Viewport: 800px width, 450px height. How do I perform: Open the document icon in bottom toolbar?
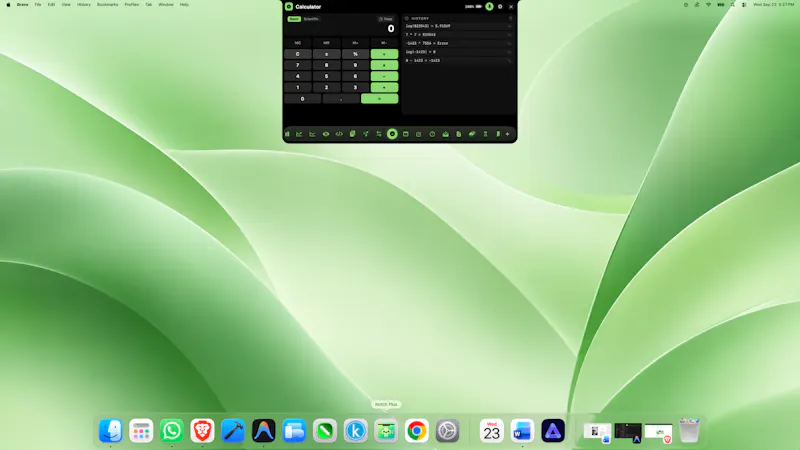tap(459, 134)
